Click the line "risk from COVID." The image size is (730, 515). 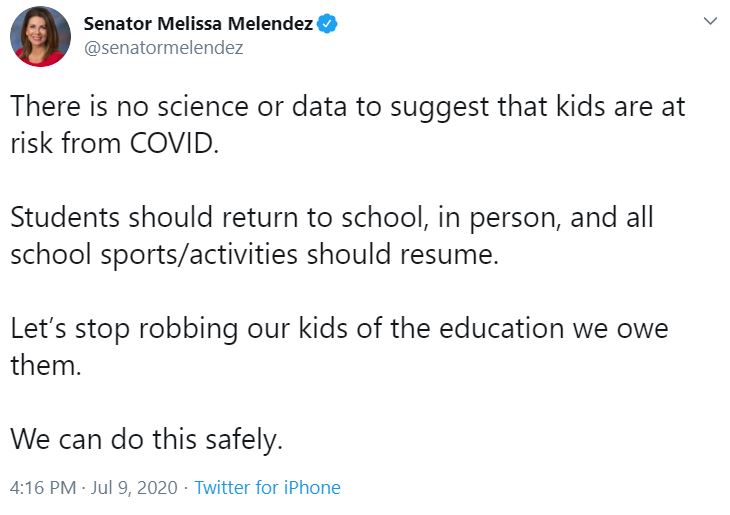tap(113, 143)
